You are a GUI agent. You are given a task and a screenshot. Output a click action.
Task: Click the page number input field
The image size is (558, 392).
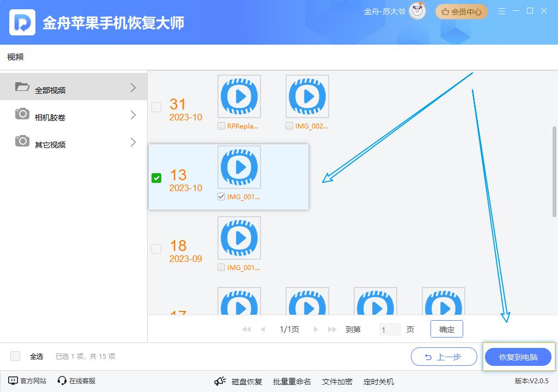[x=389, y=330]
